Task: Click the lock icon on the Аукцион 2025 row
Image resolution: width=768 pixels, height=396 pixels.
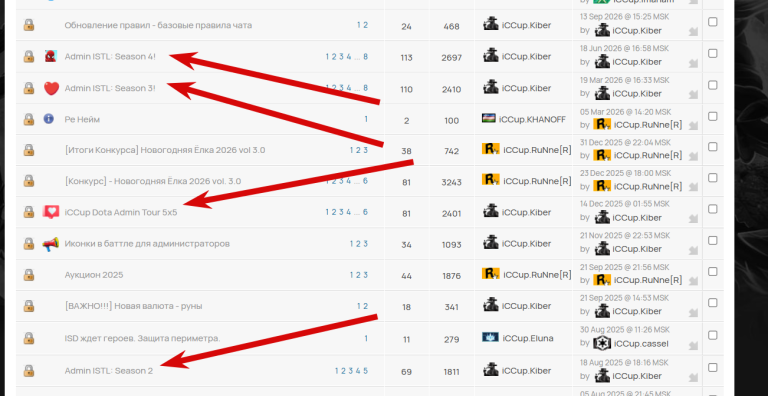Action: (29, 274)
